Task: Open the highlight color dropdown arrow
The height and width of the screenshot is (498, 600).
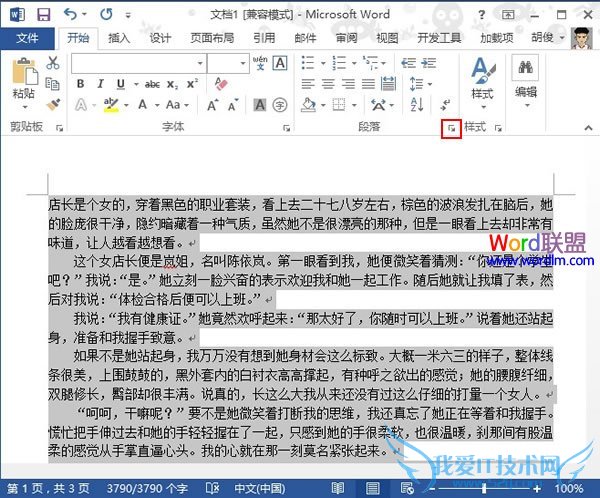Action: point(126,105)
